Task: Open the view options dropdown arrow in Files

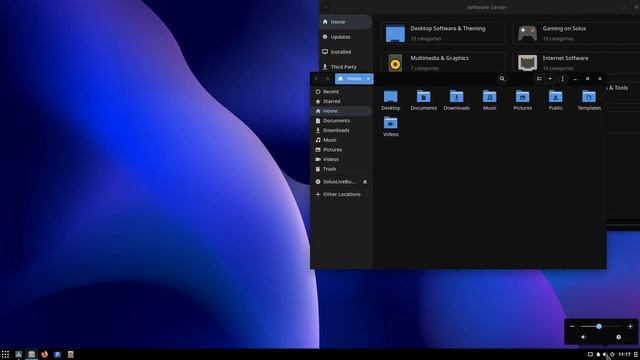Action: pyautogui.click(x=550, y=79)
